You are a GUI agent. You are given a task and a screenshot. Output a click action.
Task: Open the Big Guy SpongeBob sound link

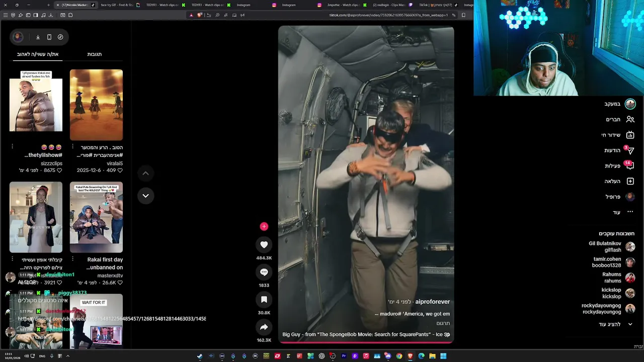pyautogui.click(x=366, y=334)
